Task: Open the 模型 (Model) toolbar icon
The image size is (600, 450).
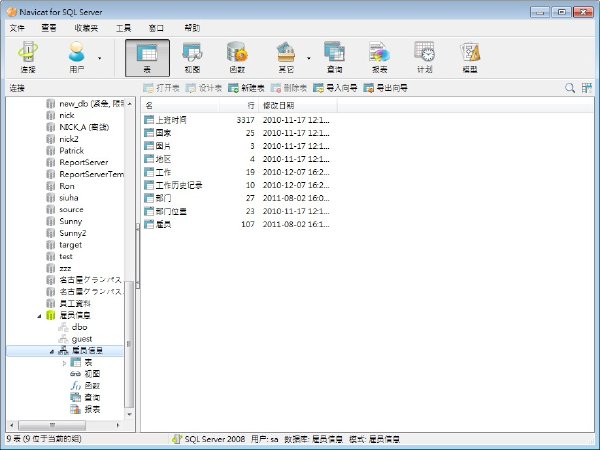Action: pos(470,57)
